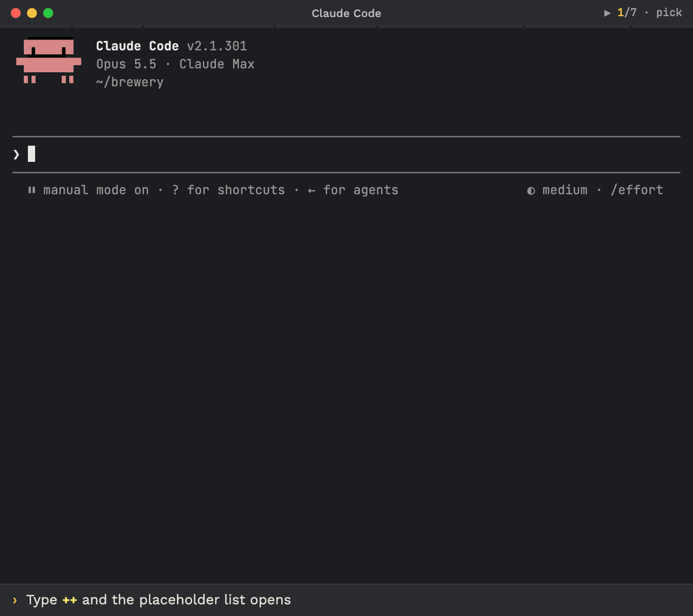Screen dimensions: 693x616
Task: Click the left arrow 'for agents' hint
Action: pyautogui.click(x=353, y=190)
